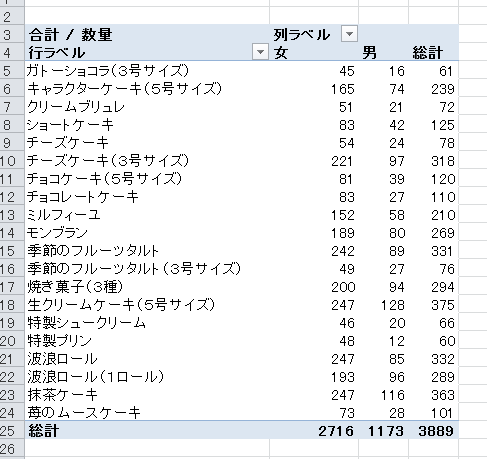Click the 女 column header cell

pyautogui.click(x=314, y=52)
